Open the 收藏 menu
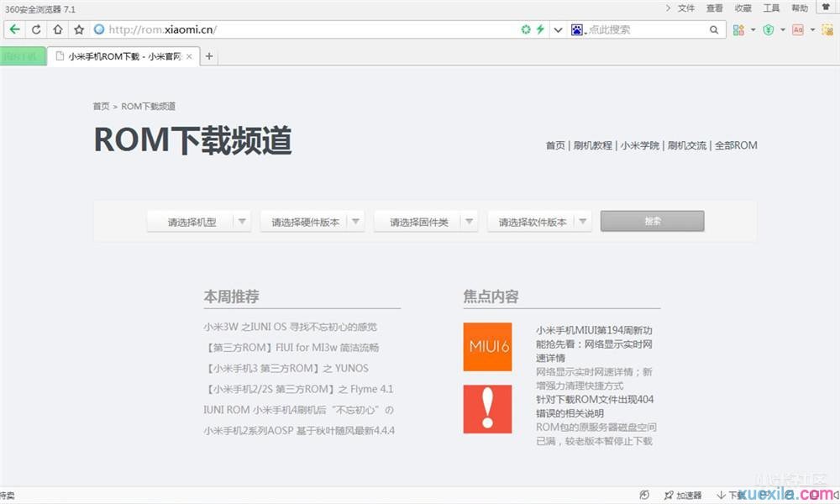 743,8
